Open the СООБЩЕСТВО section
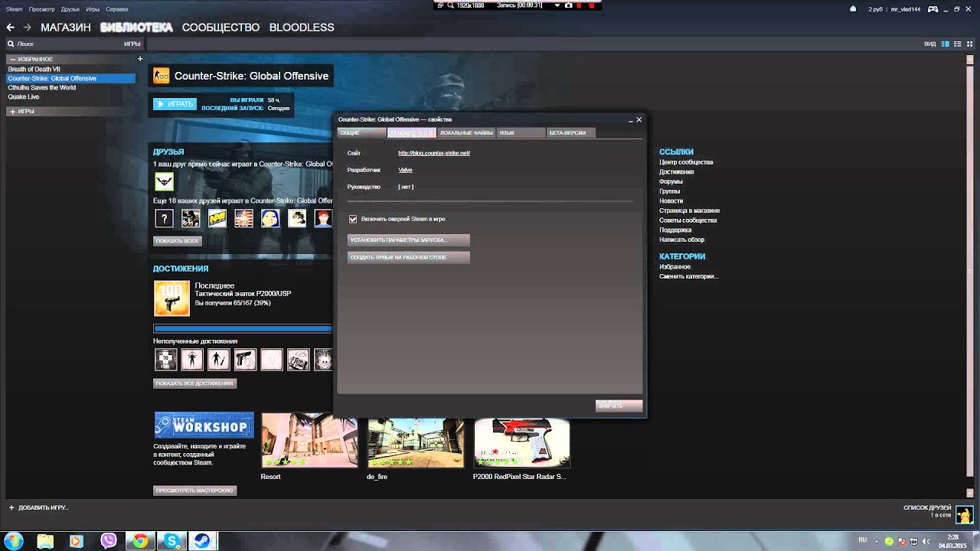Image resolution: width=980 pixels, height=551 pixels. point(221,28)
